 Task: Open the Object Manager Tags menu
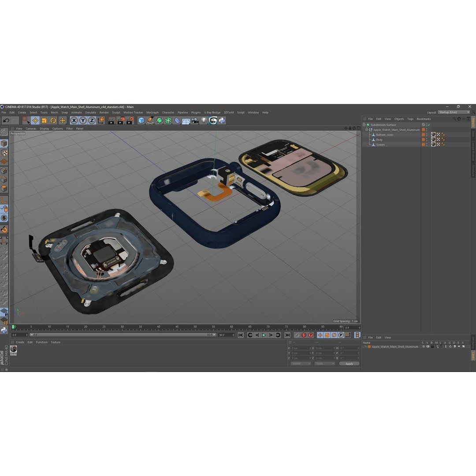click(410, 119)
